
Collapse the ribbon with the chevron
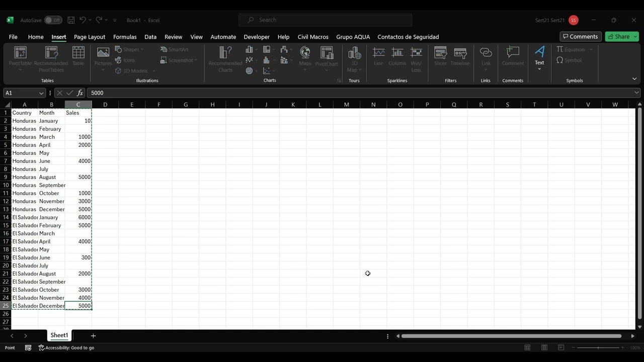coord(634,79)
